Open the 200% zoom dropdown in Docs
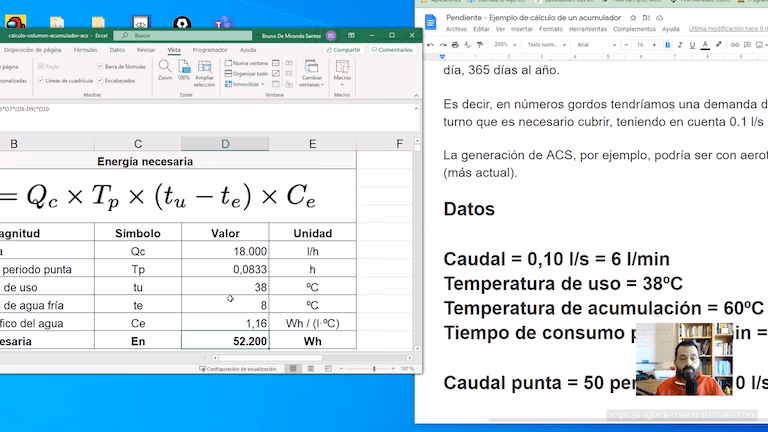 [505, 45]
